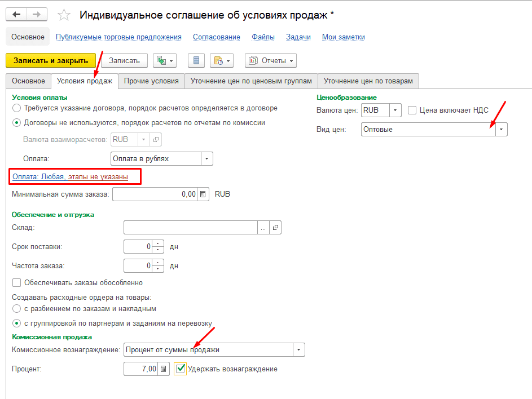Open calculator in the Процент field

coord(163,369)
